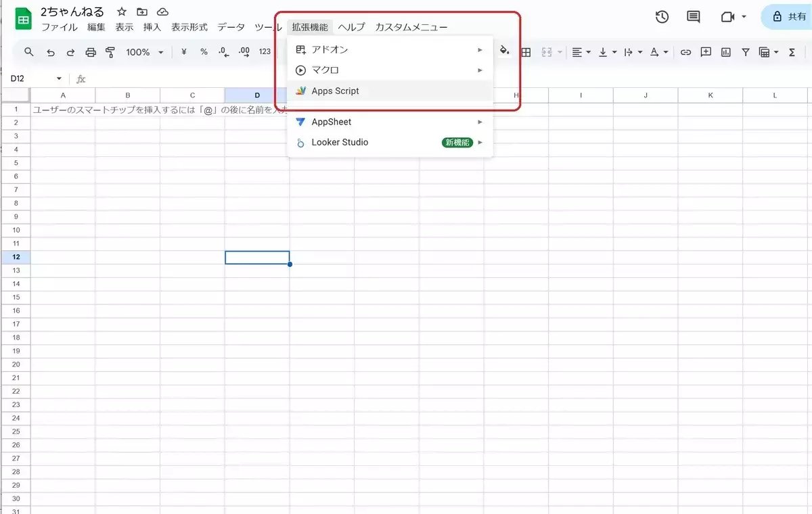This screenshot has height=514, width=812.
Task: Click the Apps Script colorful icon
Action: 301,91
